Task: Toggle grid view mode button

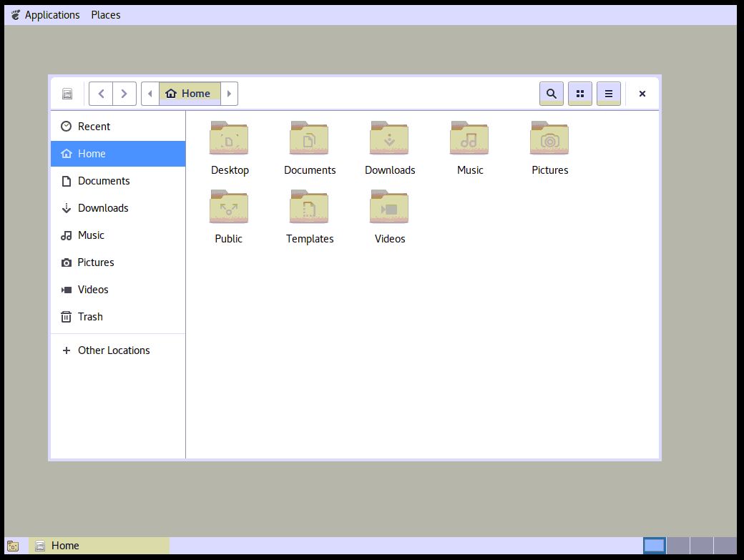Action: tap(580, 94)
